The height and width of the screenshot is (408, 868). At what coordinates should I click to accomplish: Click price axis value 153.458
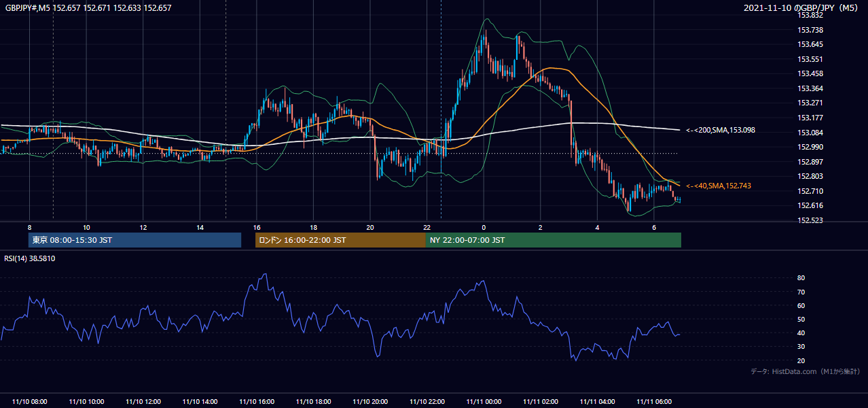[810, 73]
